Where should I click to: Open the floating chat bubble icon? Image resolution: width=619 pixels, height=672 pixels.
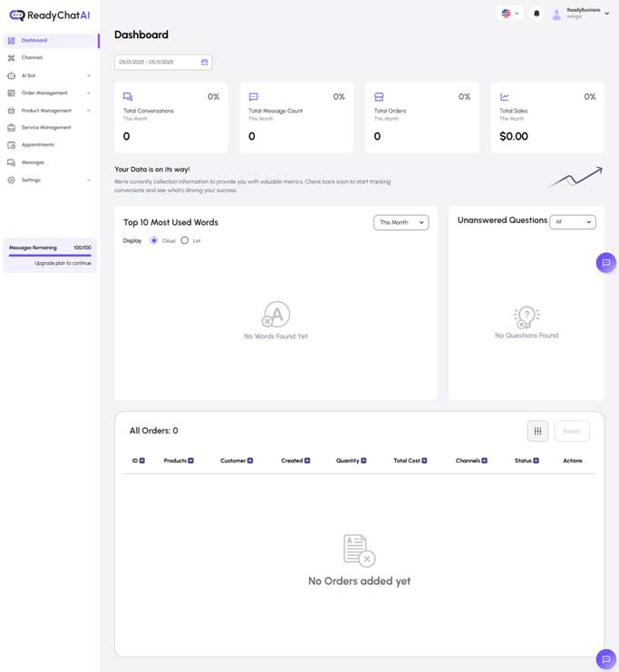click(605, 263)
